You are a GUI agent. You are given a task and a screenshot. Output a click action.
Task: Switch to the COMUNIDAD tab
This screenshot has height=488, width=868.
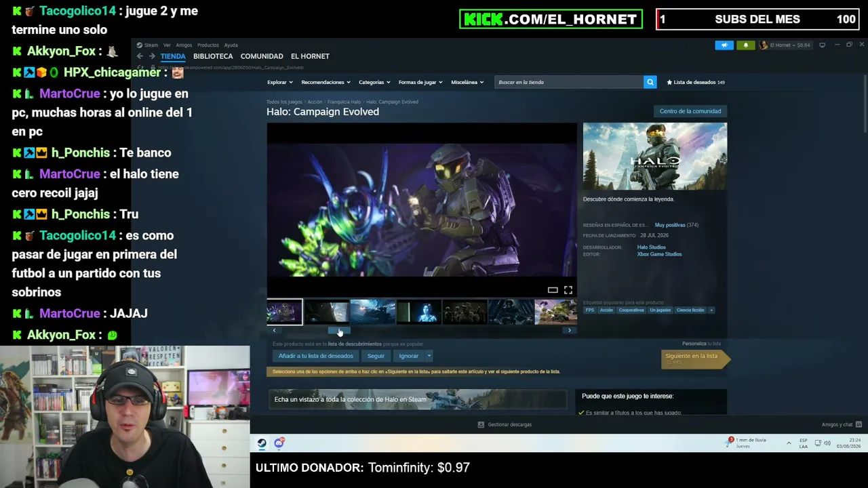[x=262, y=56]
